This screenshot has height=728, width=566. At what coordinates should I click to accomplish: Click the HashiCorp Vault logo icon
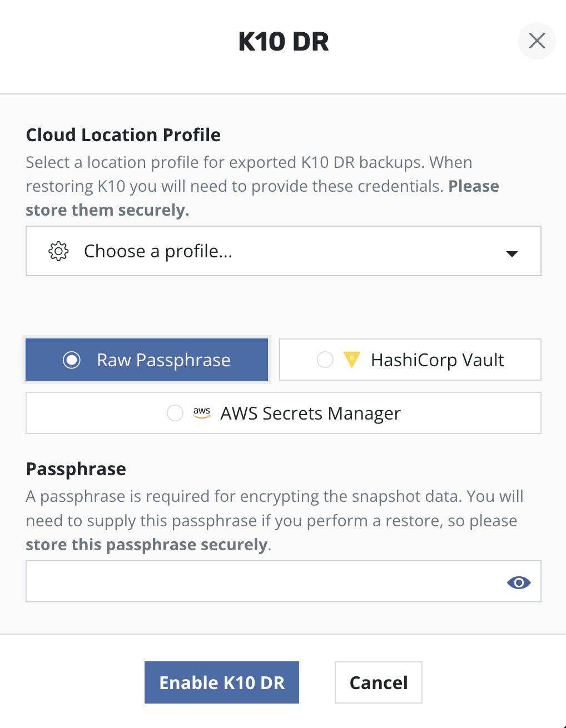coord(352,360)
